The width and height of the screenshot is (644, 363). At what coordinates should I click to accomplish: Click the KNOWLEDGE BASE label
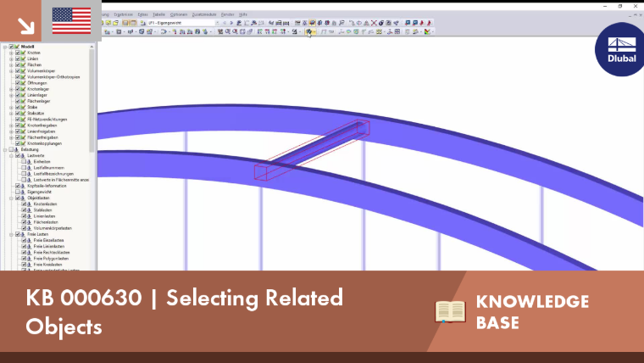pyautogui.click(x=532, y=312)
